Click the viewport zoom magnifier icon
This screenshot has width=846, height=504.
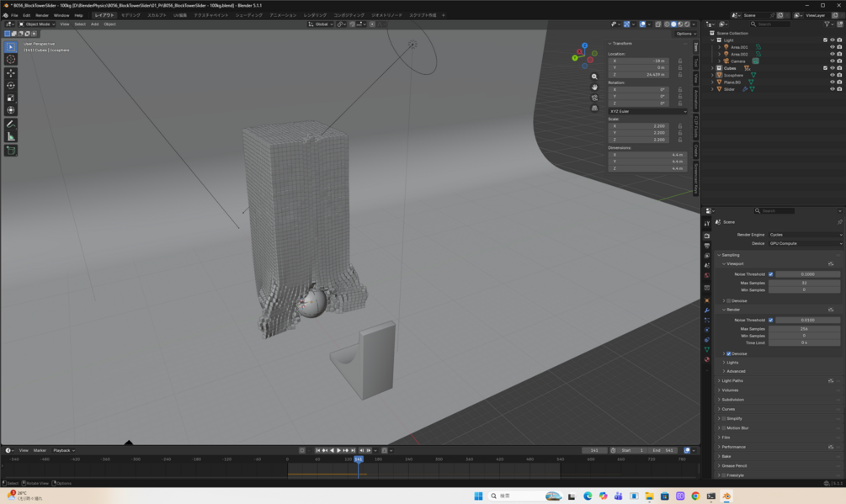[594, 77]
